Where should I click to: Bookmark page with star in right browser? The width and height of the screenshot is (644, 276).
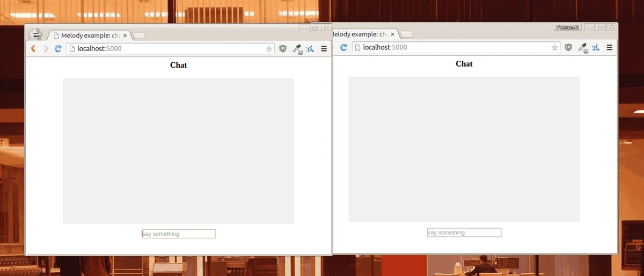(554, 47)
